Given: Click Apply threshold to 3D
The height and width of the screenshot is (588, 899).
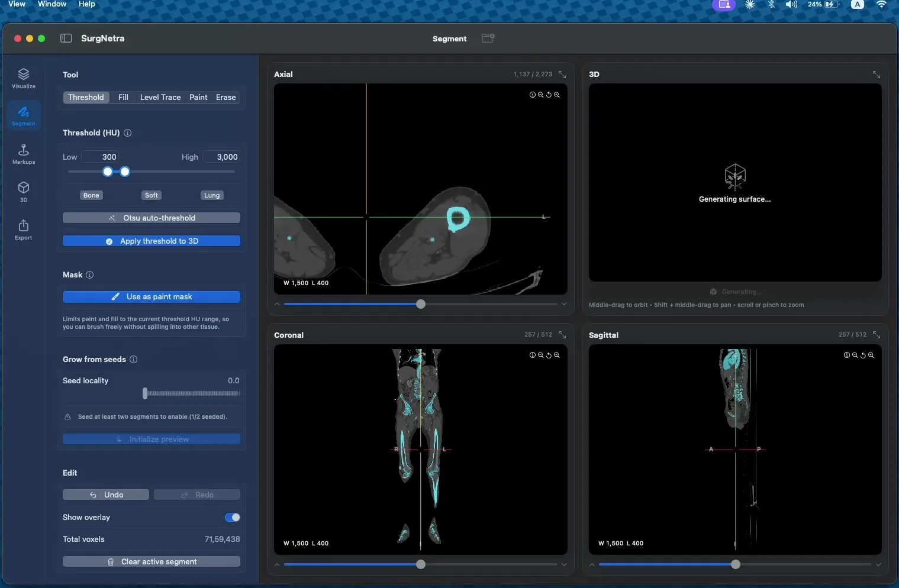Looking at the screenshot, I should pyautogui.click(x=152, y=241).
